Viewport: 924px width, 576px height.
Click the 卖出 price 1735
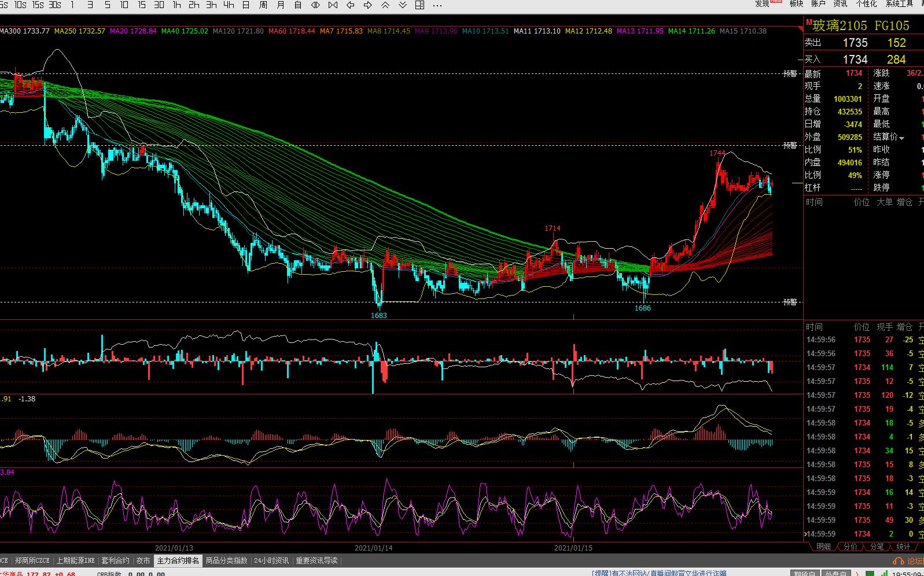(855, 43)
